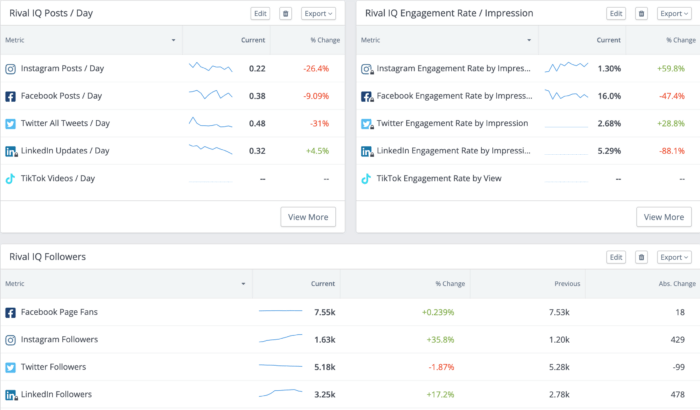This screenshot has height=410, width=700.
Task: Edit the Rival IQ Followers panel
Action: pyautogui.click(x=616, y=257)
